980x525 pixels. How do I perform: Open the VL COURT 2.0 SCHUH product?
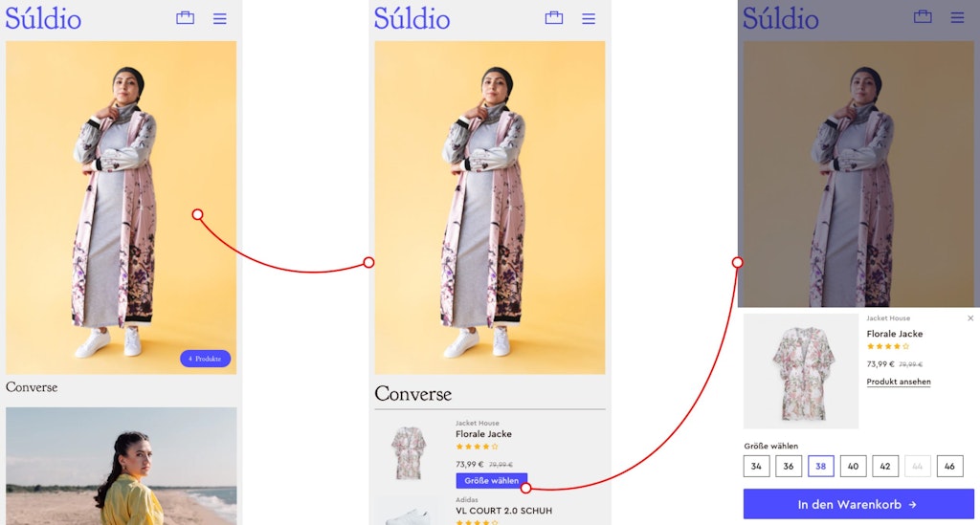503,511
